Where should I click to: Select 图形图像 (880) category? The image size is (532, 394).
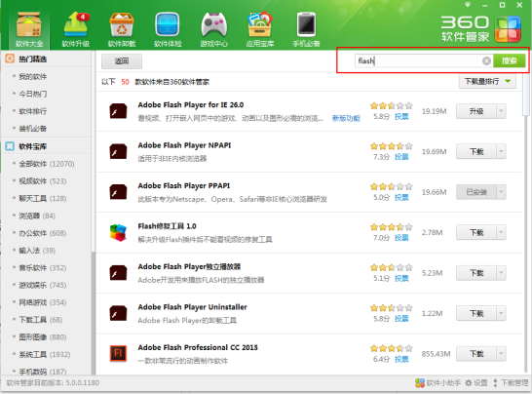tap(43, 336)
